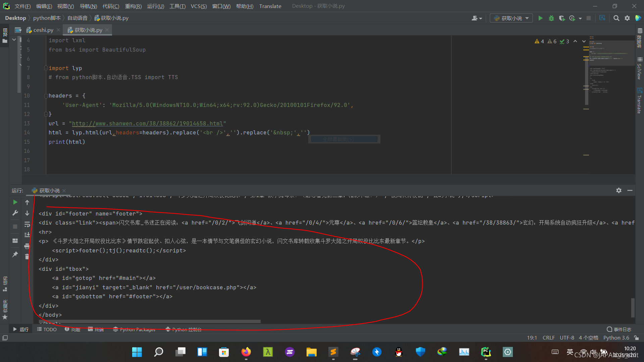This screenshot has width=644, height=362.
Task: Change file encoding UTF-8
Action: (567, 338)
